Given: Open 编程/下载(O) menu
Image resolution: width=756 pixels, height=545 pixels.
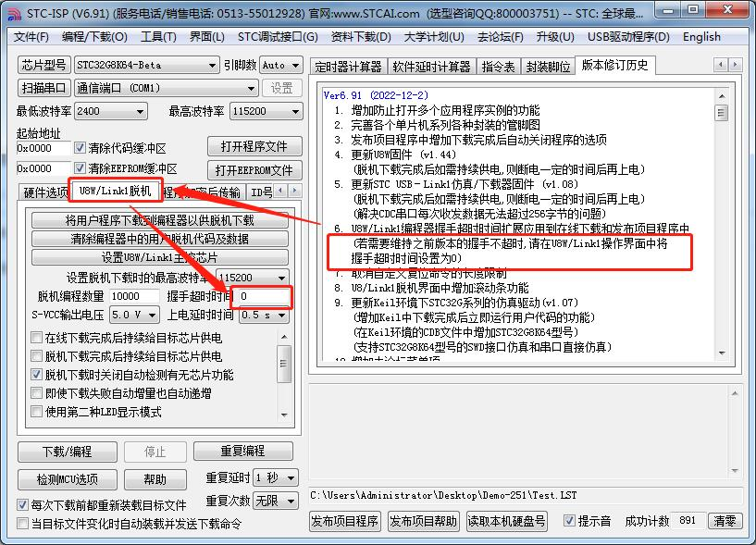Looking at the screenshot, I should tap(94, 37).
